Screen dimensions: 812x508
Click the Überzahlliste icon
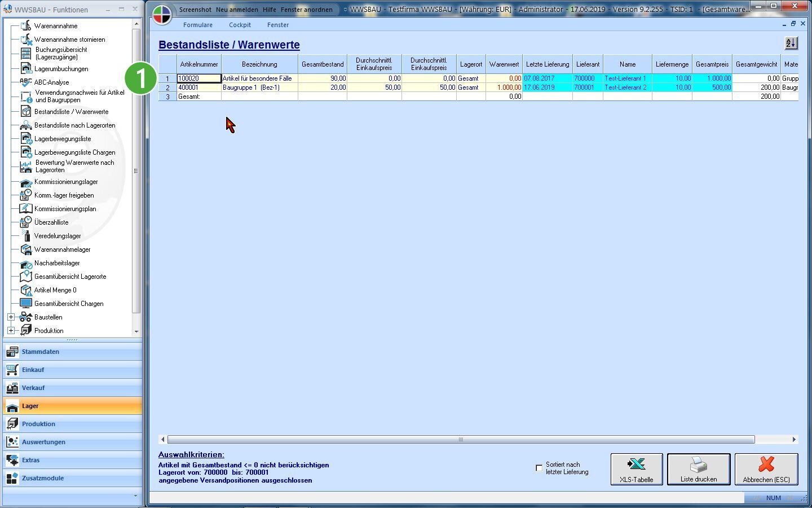tap(26, 222)
